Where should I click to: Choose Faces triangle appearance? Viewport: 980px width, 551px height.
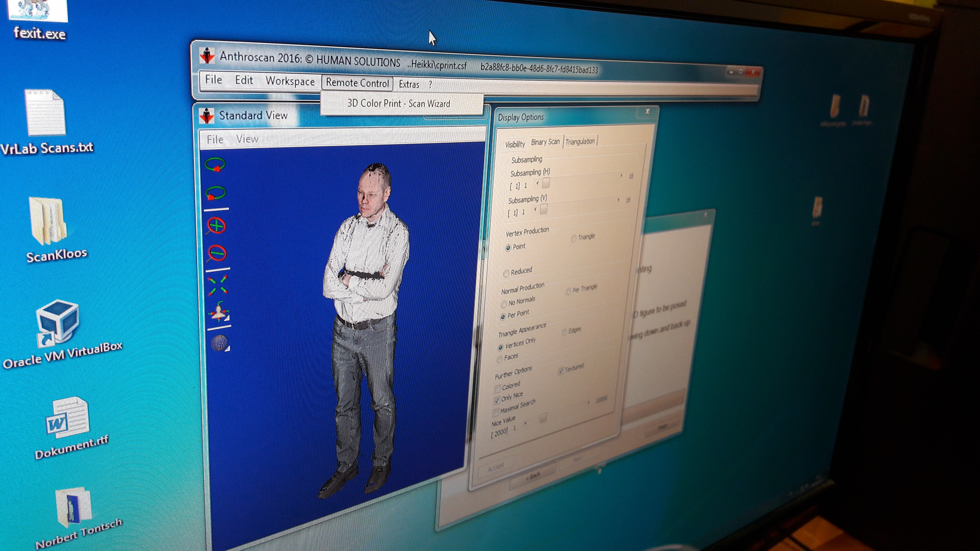coord(499,359)
